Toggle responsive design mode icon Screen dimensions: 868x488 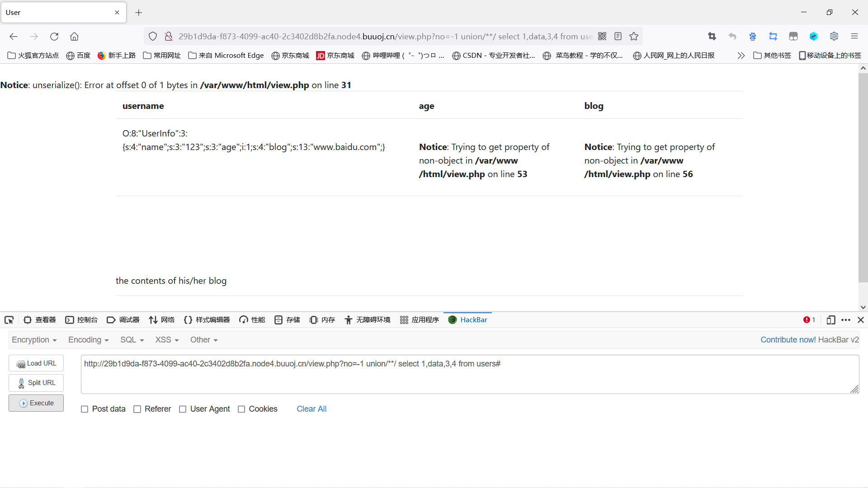(x=830, y=320)
